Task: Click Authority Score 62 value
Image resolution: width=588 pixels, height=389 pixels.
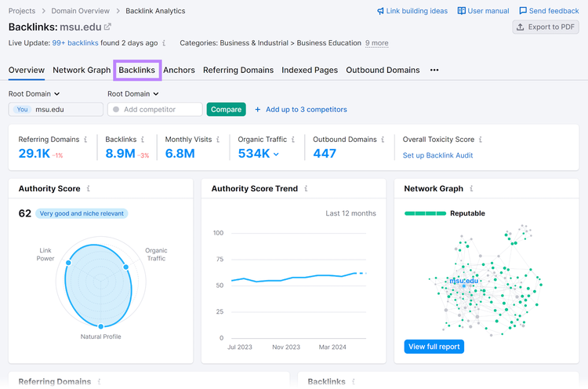Action: pos(25,213)
